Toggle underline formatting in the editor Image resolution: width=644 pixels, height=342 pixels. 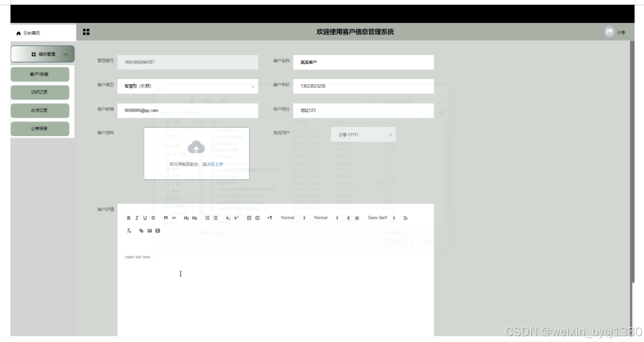[145, 218]
